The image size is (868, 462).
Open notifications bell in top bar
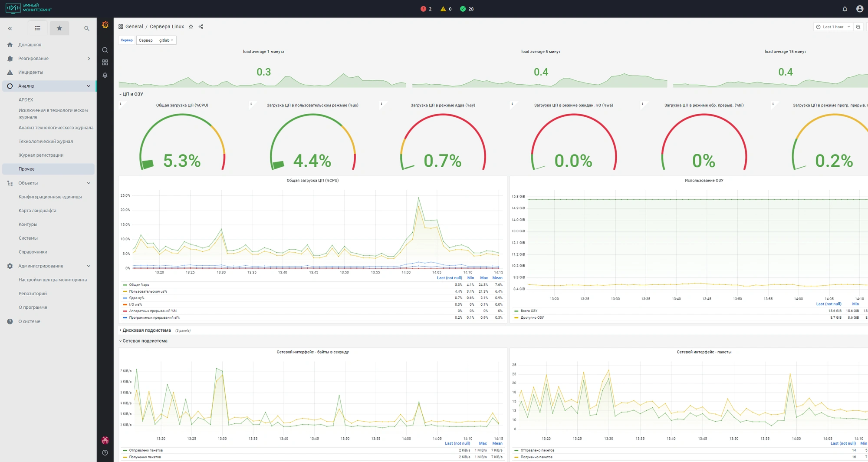(x=845, y=9)
